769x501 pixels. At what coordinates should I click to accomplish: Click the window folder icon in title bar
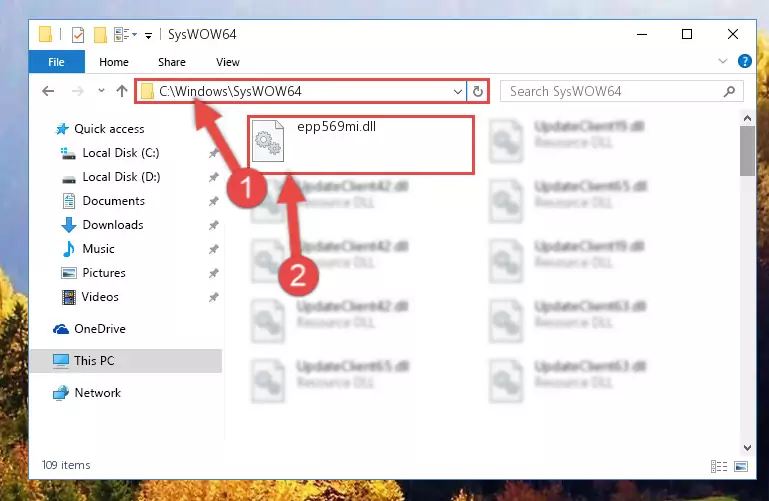point(45,34)
